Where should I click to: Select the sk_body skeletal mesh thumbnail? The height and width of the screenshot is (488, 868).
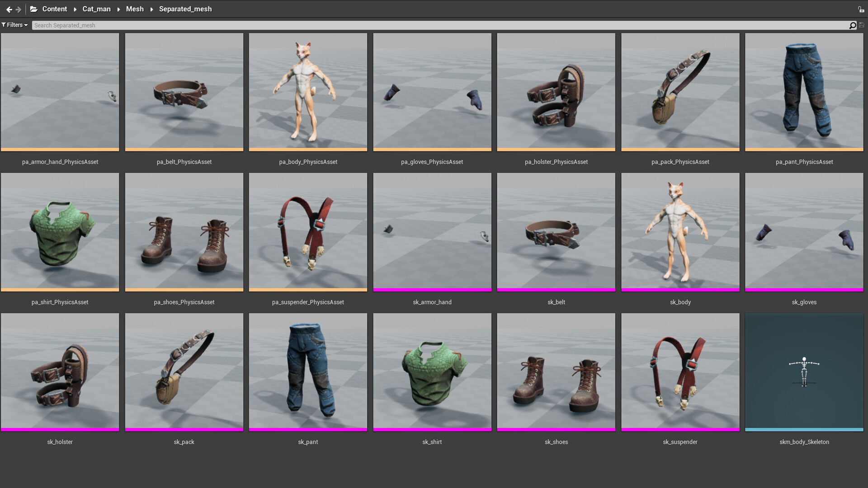(680, 232)
